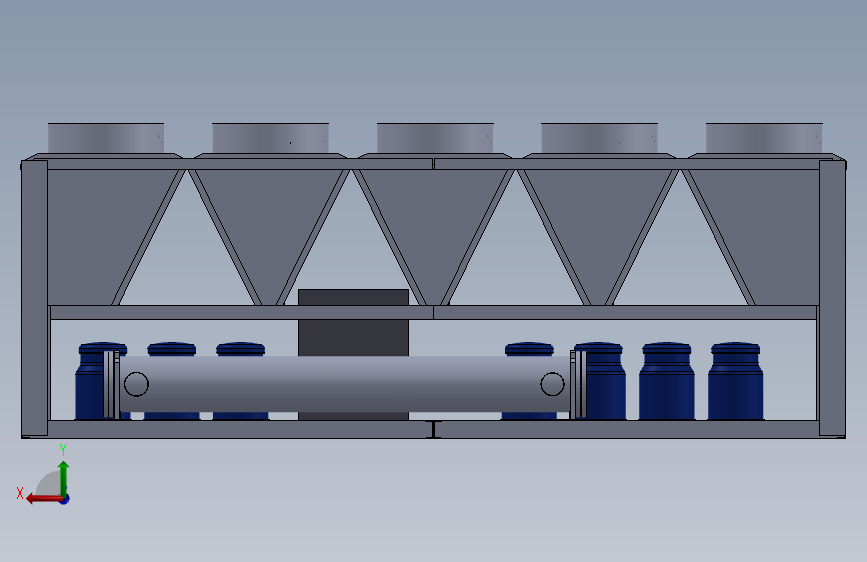Select the bottom base frame beam
The width and height of the screenshot is (867, 562).
(x=434, y=429)
